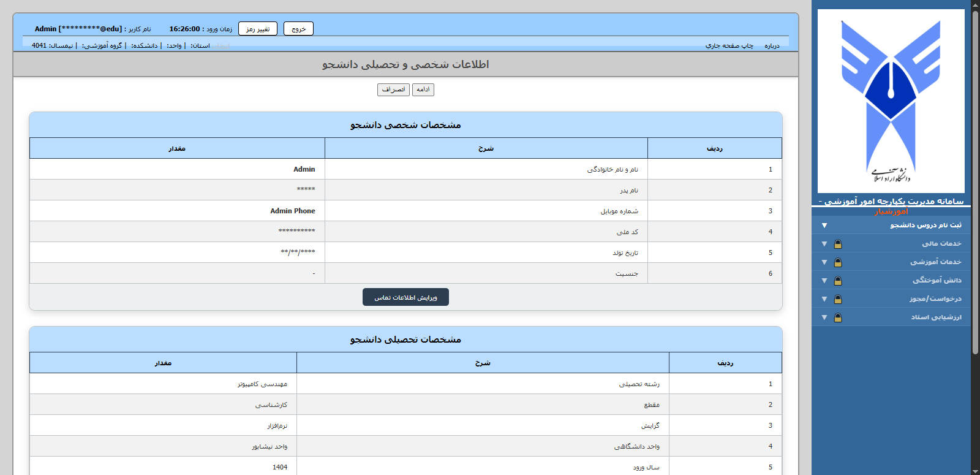Image resolution: width=980 pixels, height=475 pixels.
Task: Click the خروج logout button
Action: pos(298,29)
